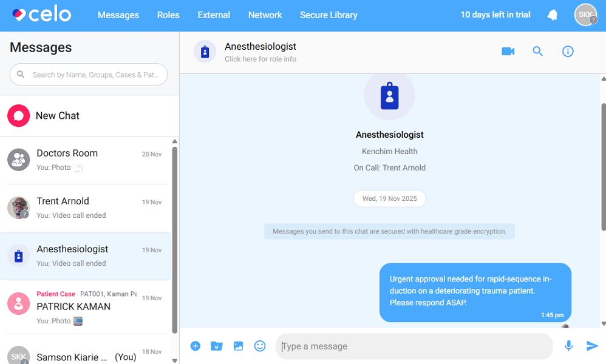
Task: Switch to the Roles section
Action: (x=168, y=15)
